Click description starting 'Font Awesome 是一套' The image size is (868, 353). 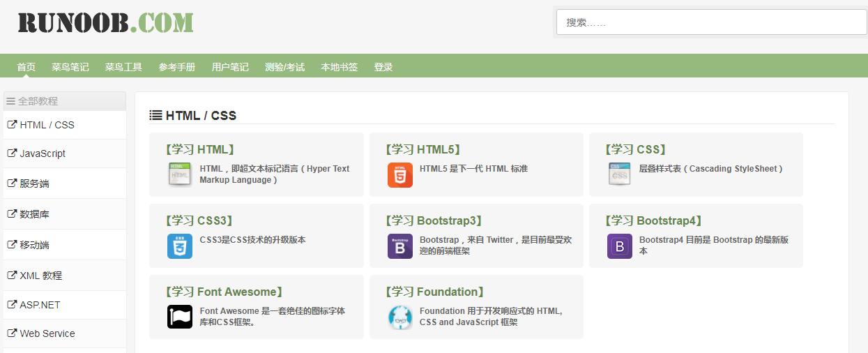pos(272,316)
